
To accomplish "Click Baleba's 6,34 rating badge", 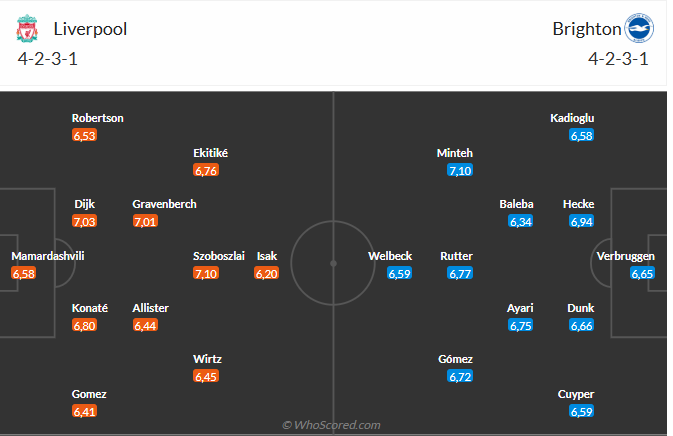I will [521, 221].
